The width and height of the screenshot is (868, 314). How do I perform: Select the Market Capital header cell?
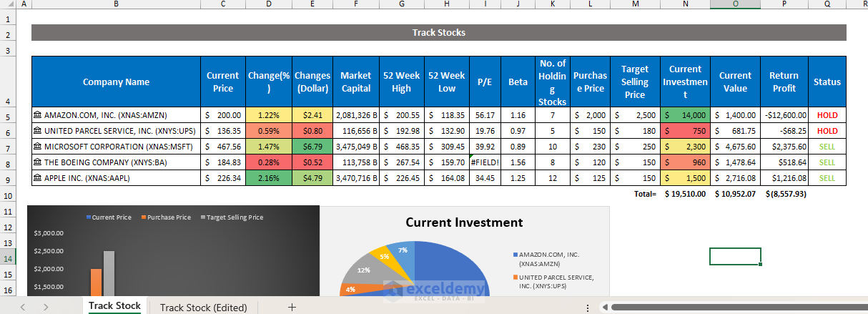355,82
